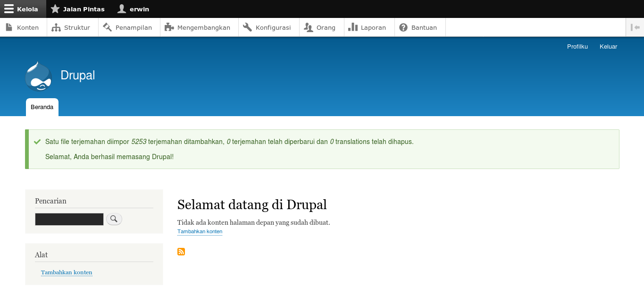Toggle the Kelola admin menu
This screenshot has height=305, width=644.
pos(23,9)
